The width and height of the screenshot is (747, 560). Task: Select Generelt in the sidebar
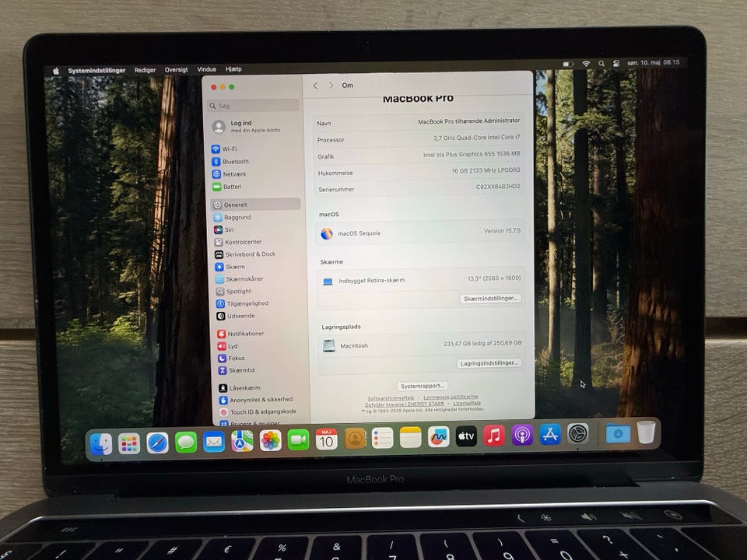[x=256, y=205]
